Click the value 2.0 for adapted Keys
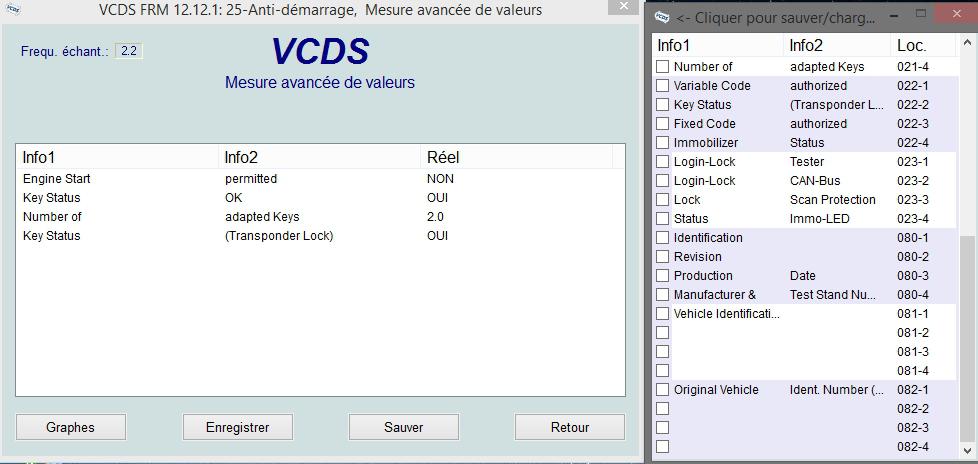The width and height of the screenshot is (978, 464). 435,217
